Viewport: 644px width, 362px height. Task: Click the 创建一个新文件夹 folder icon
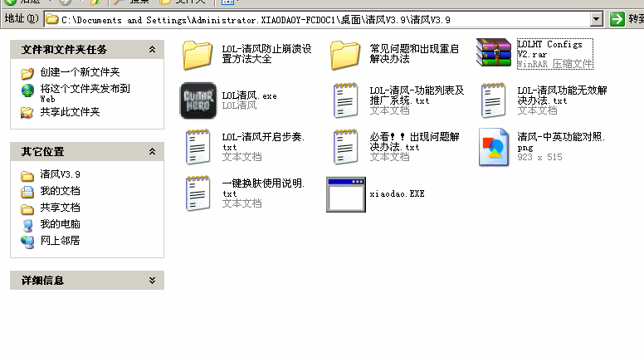click(x=27, y=73)
